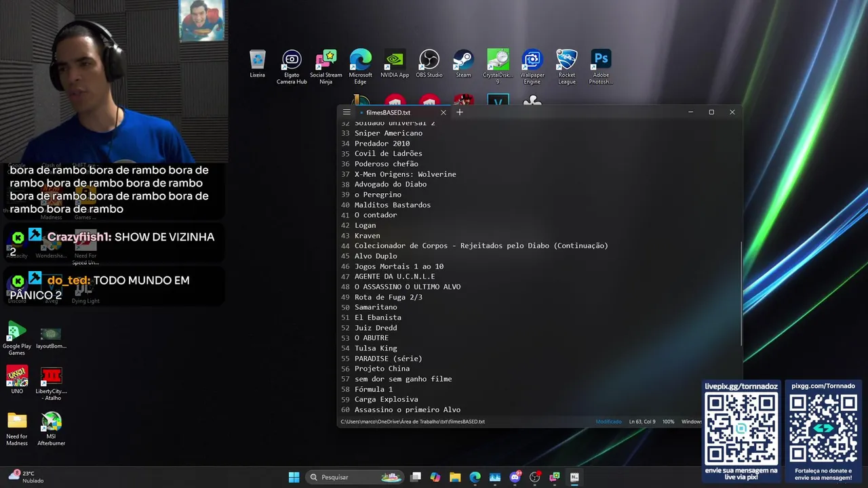The height and width of the screenshot is (488, 868).
Task: Open OBS Studio desktop shortcut
Action: (429, 64)
